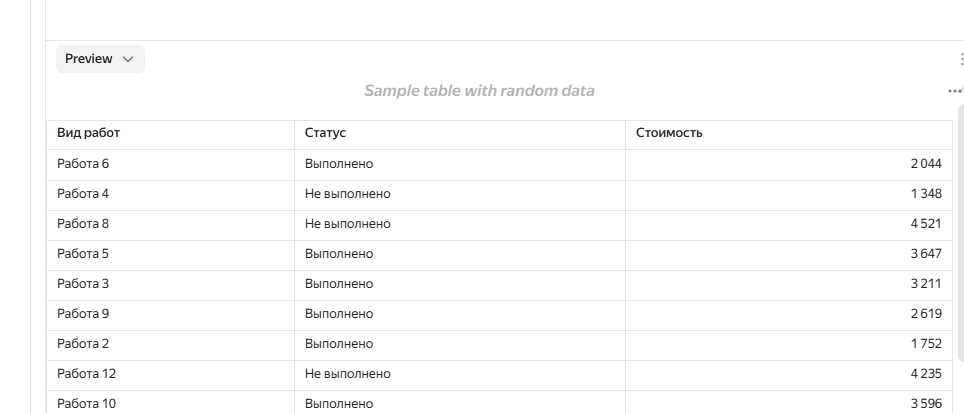
Task: Click the cost value 2 044
Action: [x=926, y=164]
